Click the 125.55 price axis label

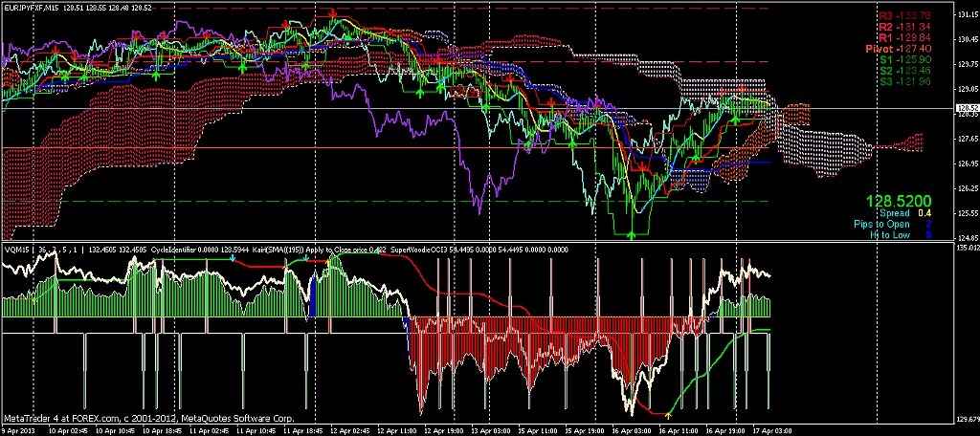(968, 213)
